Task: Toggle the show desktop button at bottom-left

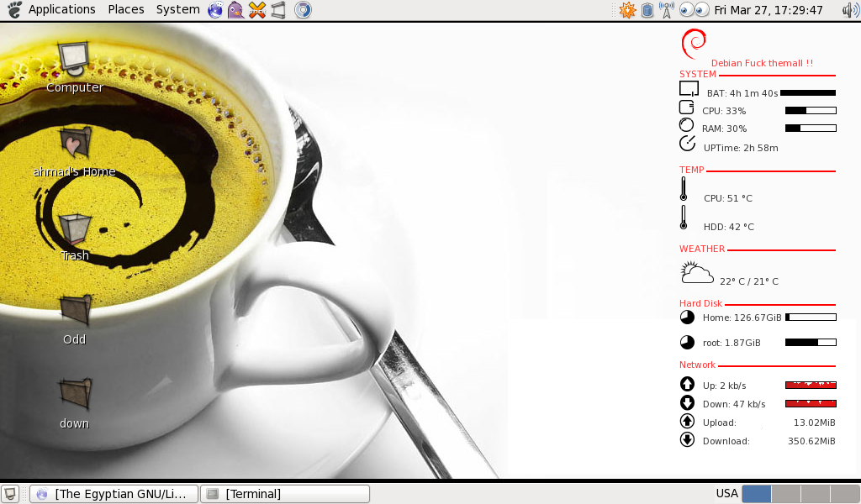Action: [9, 493]
